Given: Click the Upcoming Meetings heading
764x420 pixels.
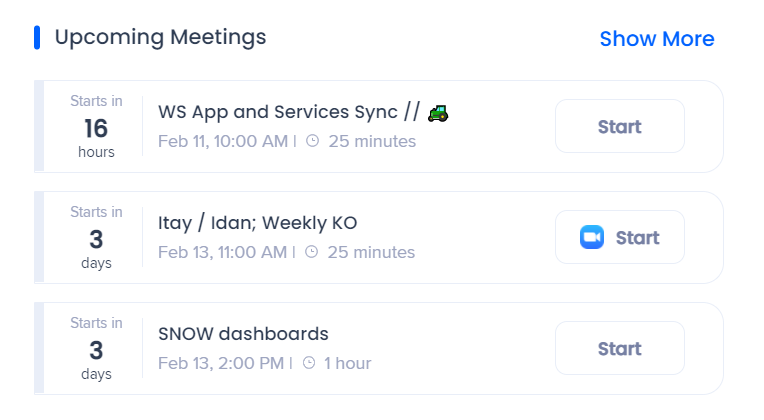Looking at the screenshot, I should 160,38.
